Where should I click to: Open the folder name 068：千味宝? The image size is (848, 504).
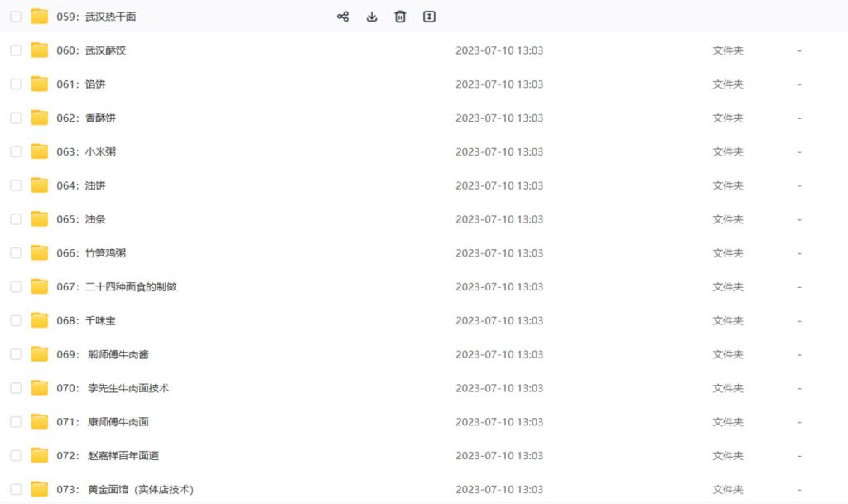[86, 320]
